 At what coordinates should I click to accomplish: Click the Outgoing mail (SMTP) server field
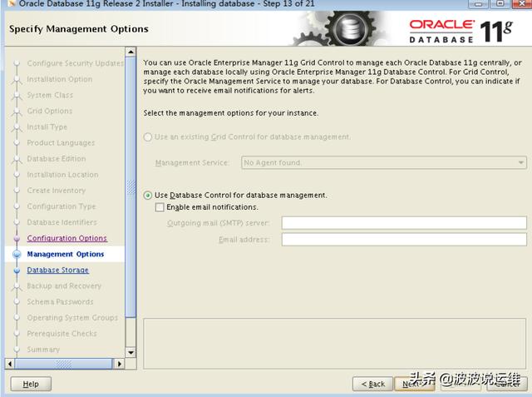(x=404, y=223)
